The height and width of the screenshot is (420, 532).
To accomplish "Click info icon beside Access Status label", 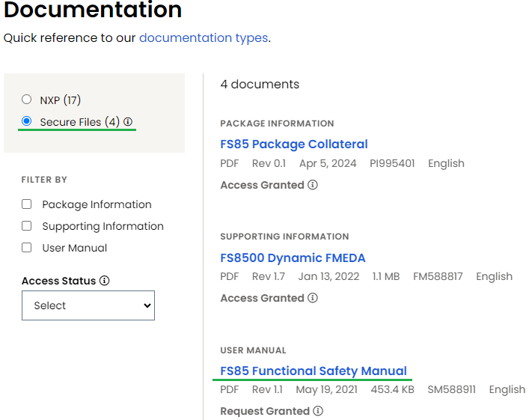I will click(104, 281).
